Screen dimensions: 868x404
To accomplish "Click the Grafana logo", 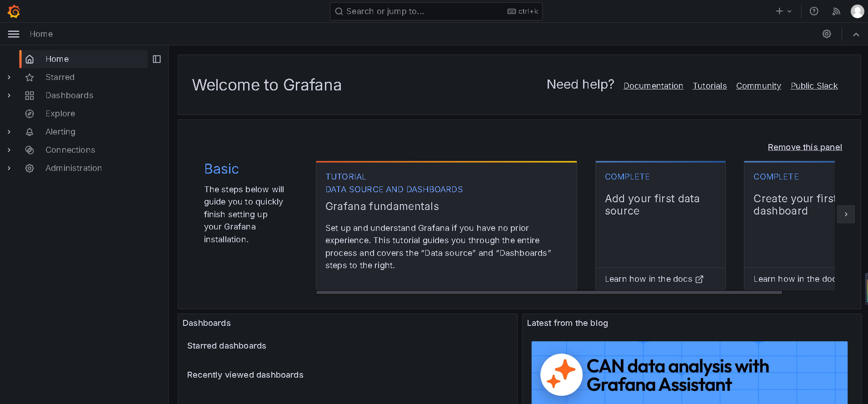I will [14, 11].
